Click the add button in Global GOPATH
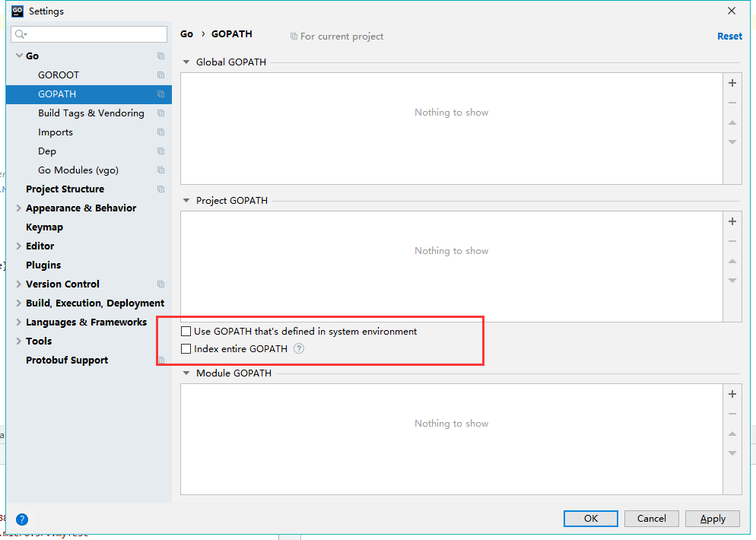Image resolution: width=756 pixels, height=540 pixels. [x=732, y=83]
